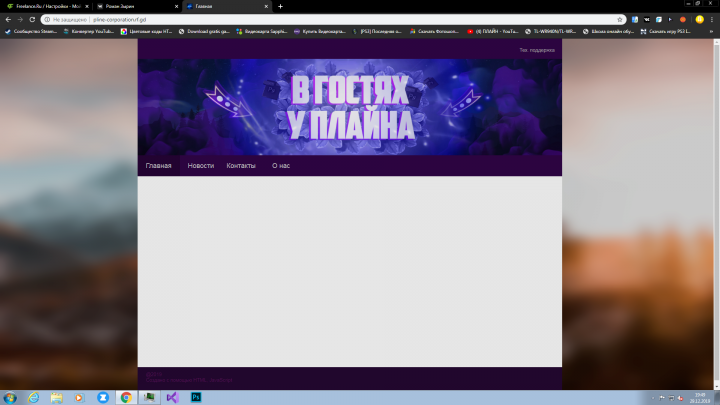The height and width of the screenshot is (405, 720).
Task: Open 'Купить Видеокарта...' bookmark
Action: 320,31
